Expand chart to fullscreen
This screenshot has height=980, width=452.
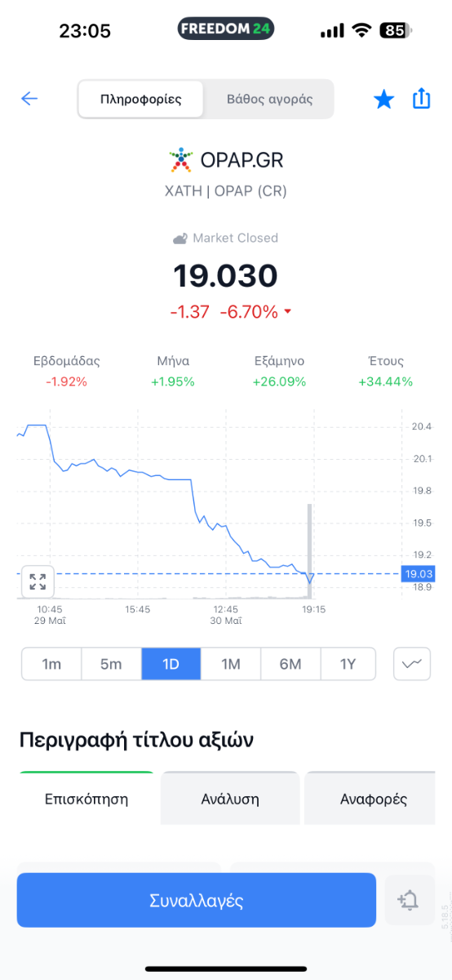(x=38, y=581)
